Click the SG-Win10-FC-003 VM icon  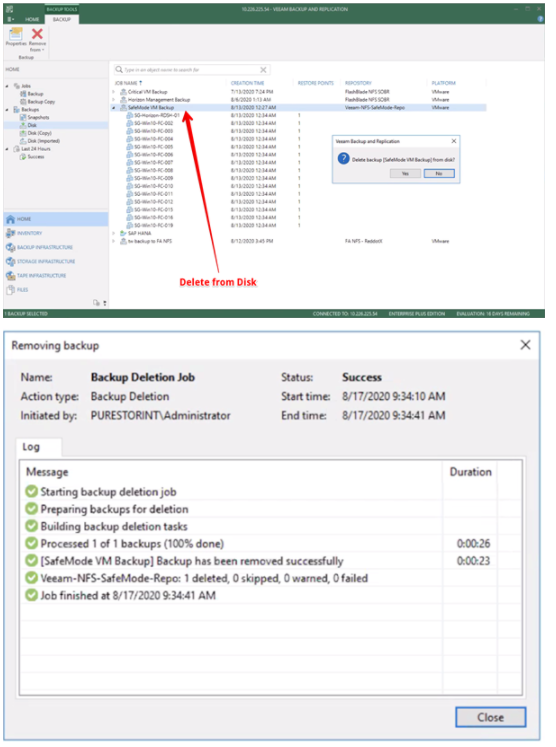130,131
